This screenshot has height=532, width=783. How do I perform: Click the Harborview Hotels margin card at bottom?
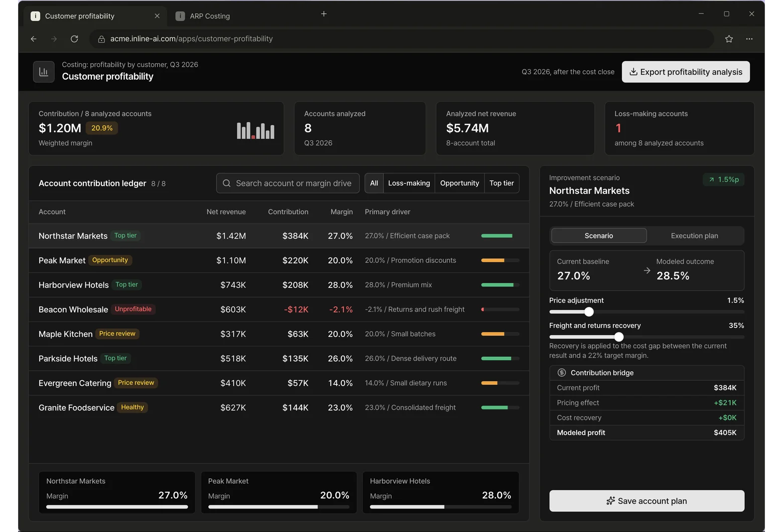[x=441, y=492]
